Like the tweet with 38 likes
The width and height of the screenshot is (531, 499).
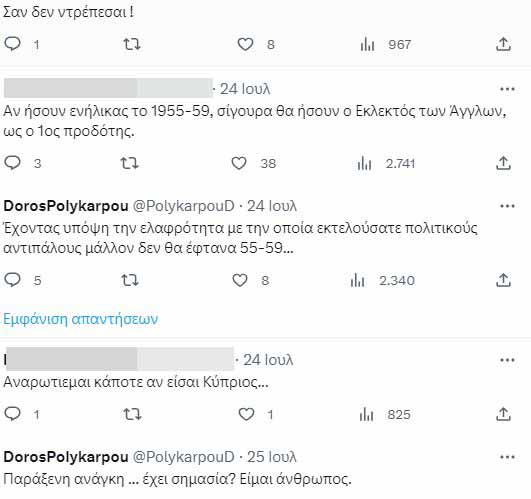coord(239,164)
